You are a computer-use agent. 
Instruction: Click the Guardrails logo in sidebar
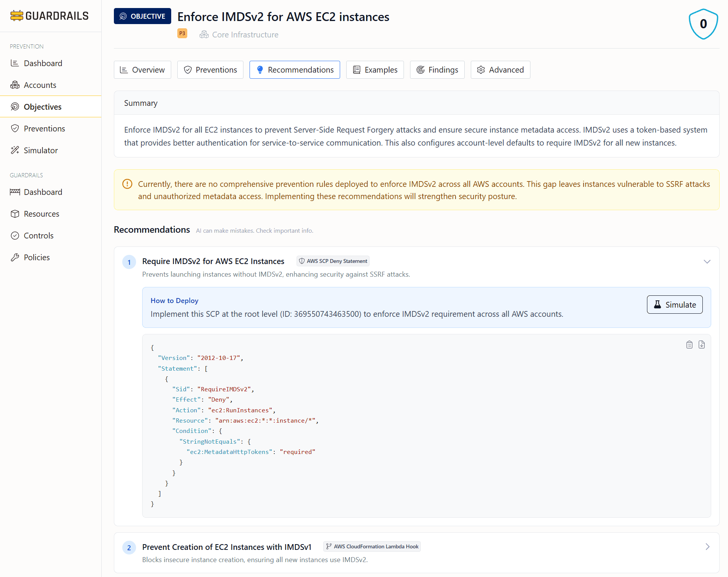pyautogui.click(x=50, y=16)
